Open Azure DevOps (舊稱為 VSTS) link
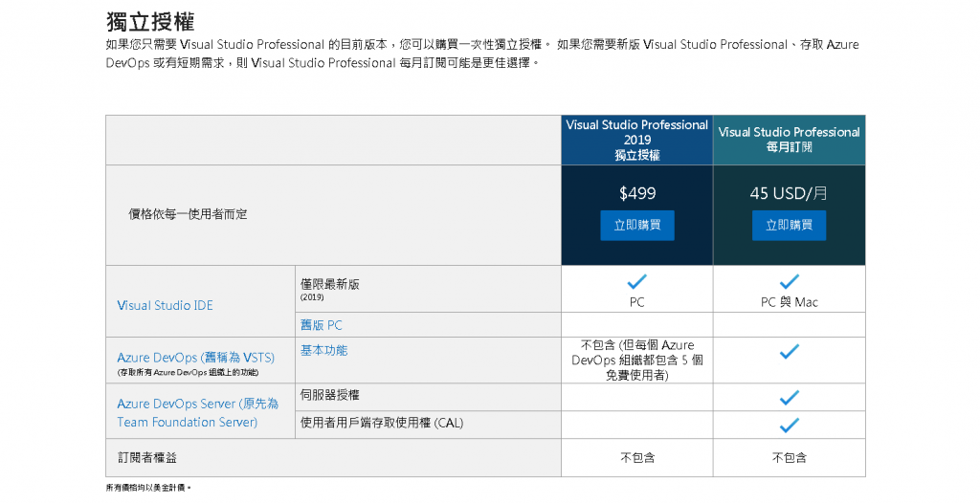Image resolution: width=980 pixels, height=503 pixels. (x=195, y=358)
